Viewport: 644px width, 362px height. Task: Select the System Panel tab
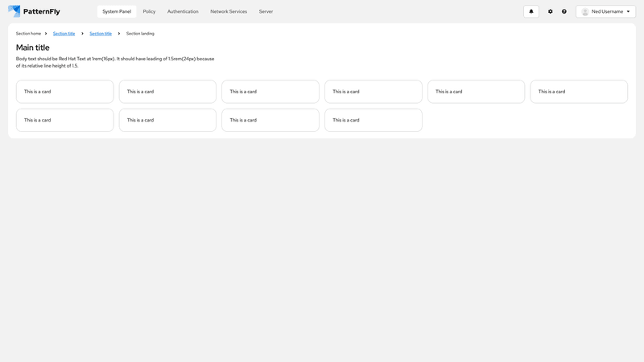pyautogui.click(x=117, y=11)
